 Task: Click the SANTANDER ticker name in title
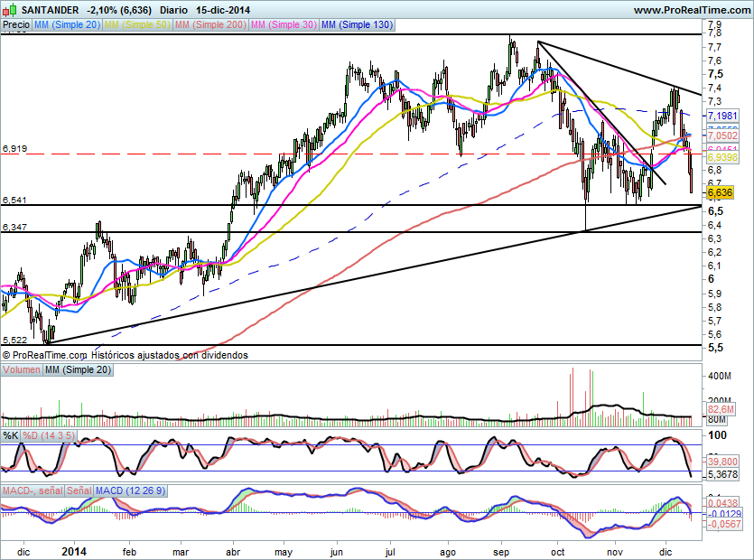pyautogui.click(x=50, y=10)
